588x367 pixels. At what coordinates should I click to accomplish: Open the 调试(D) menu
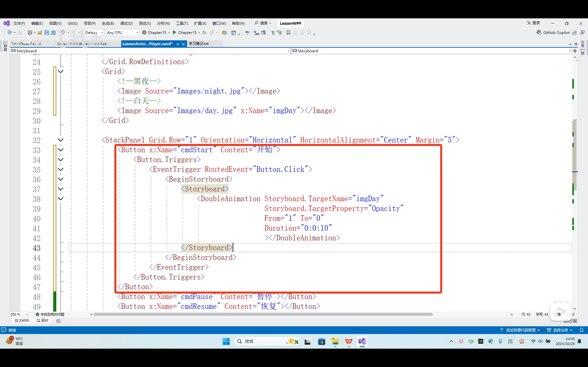pyautogui.click(x=126, y=23)
